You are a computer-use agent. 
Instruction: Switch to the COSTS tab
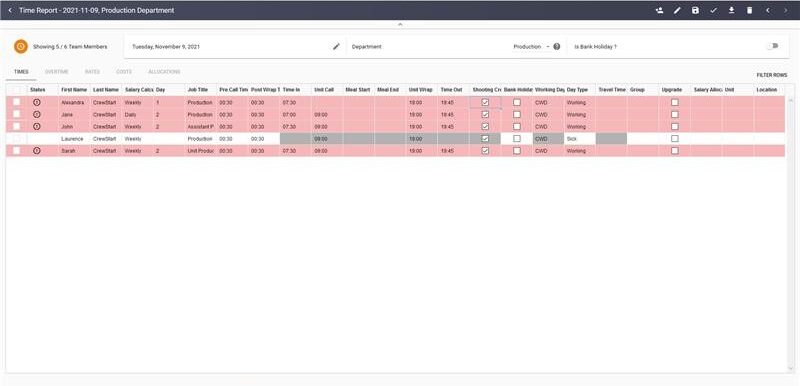click(124, 72)
